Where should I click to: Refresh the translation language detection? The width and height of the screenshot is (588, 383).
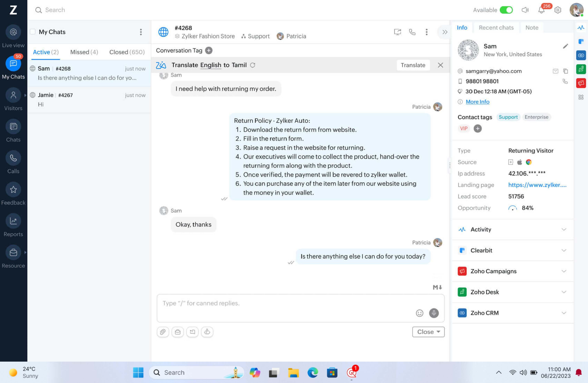click(252, 65)
